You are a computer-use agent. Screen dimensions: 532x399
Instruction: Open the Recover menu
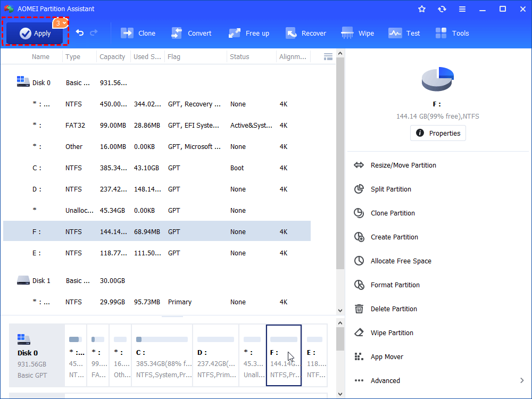[x=305, y=33]
